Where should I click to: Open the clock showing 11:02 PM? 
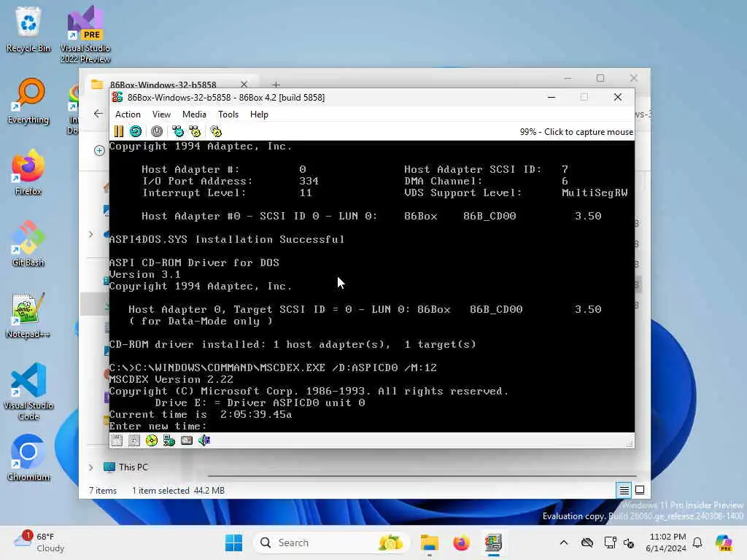pos(666,542)
